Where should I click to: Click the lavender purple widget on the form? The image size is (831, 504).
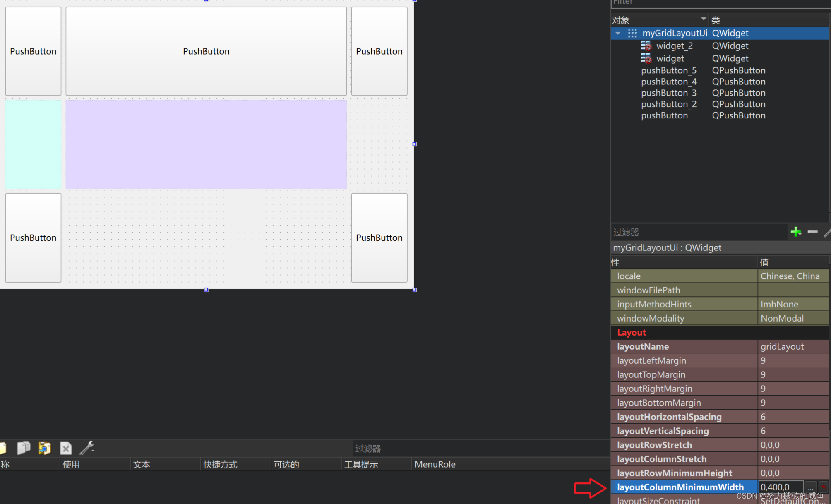coord(206,144)
